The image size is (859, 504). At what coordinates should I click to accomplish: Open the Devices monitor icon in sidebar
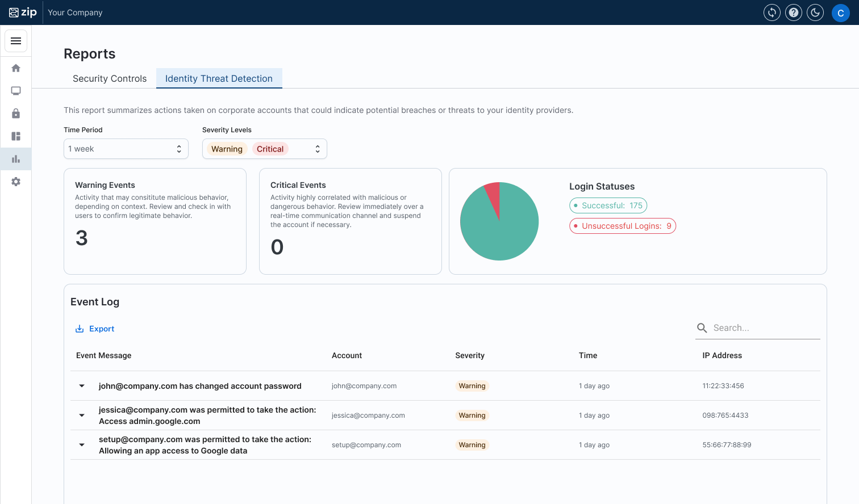[16, 91]
